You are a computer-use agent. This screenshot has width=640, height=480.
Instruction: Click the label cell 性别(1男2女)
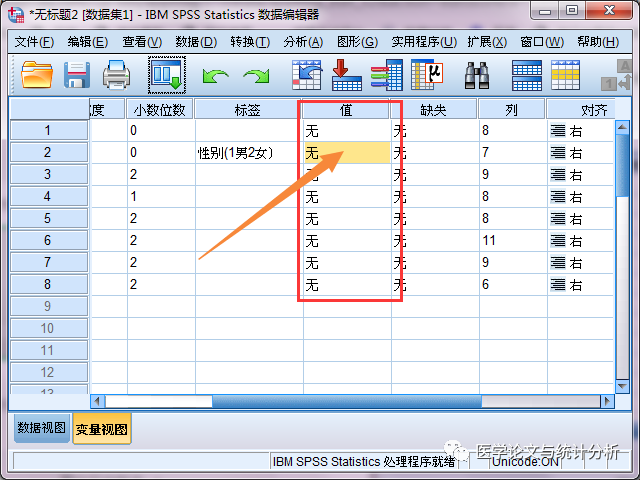coord(249,153)
